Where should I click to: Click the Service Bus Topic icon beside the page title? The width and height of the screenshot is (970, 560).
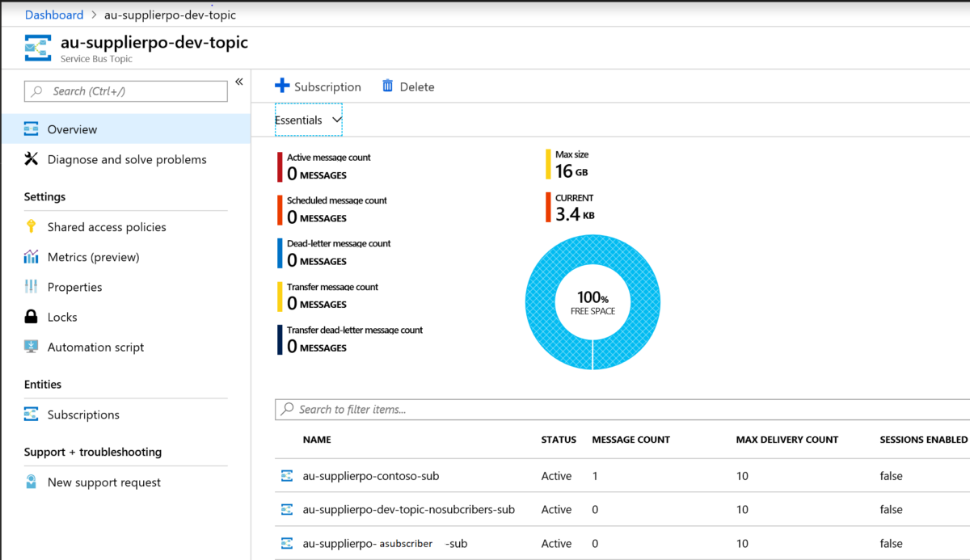click(x=38, y=48)
